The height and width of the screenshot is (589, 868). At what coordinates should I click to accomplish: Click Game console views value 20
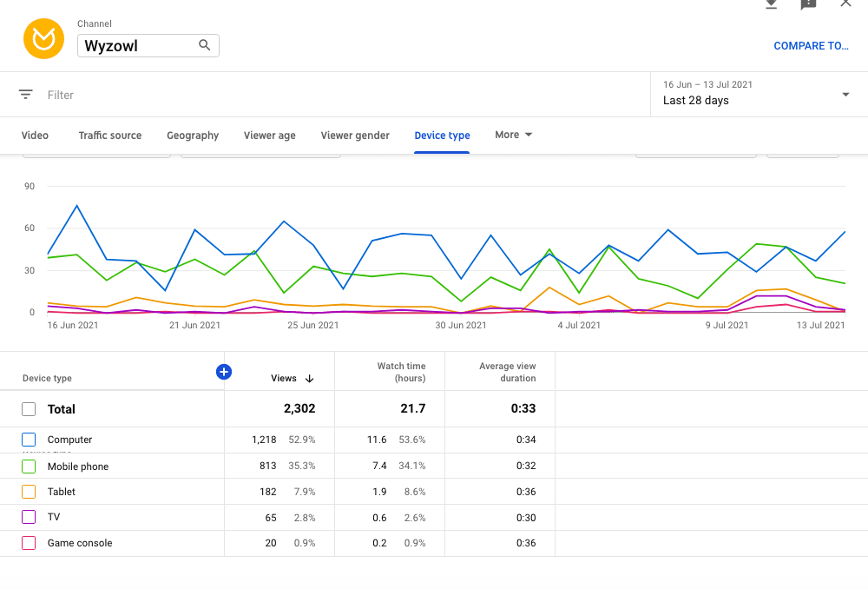point(271,543)
